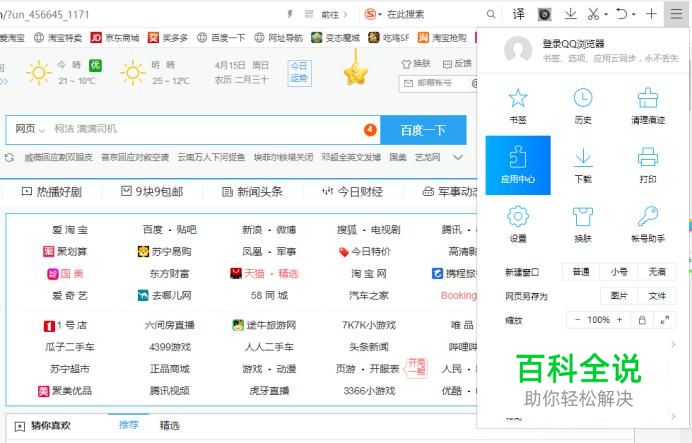The width and height of the screenshot is (692, 443).
Task: Open the 下载 downloads menu icon
Action: [583, 158]
